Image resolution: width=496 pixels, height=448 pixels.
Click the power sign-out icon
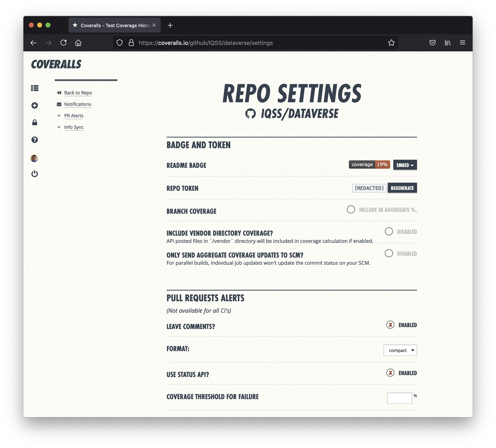34,174
